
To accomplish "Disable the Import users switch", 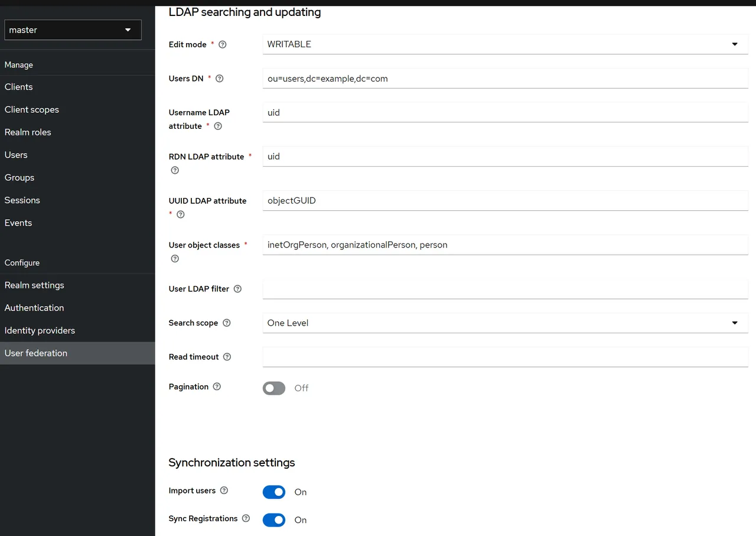I will click(274, 492).
